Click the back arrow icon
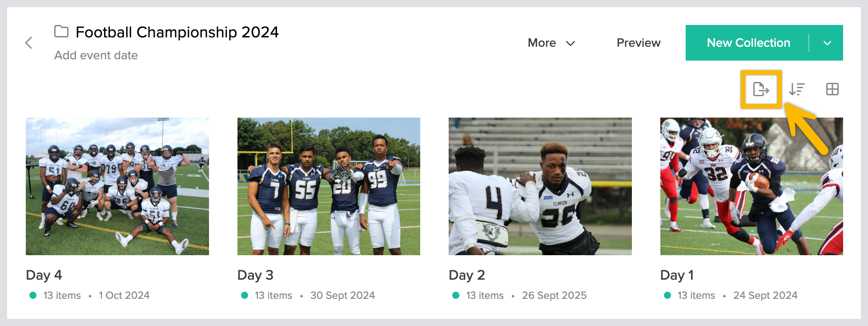This screenshot has height=326, width=868. coord(29,43)
